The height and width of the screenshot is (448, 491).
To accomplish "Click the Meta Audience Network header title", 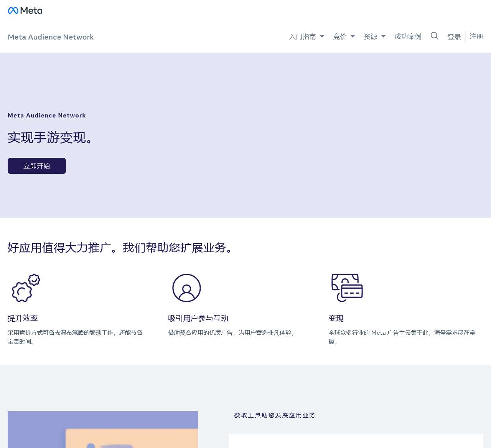I will 51,37.
